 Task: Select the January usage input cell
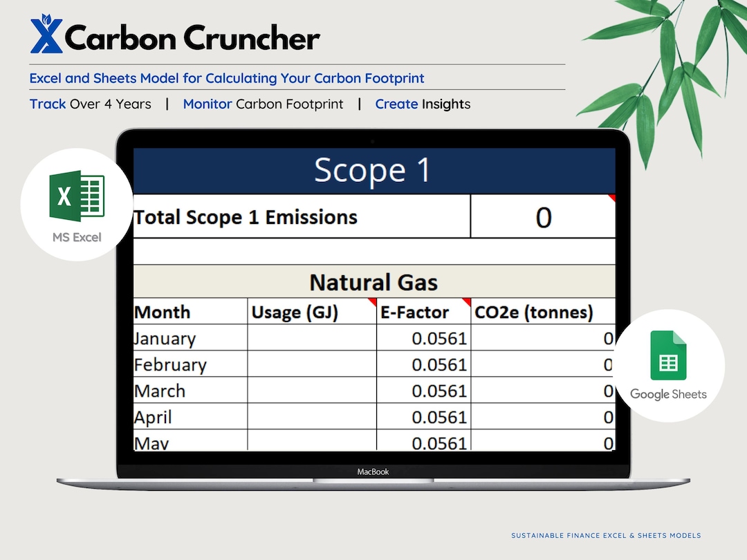(x=311, y=338)
